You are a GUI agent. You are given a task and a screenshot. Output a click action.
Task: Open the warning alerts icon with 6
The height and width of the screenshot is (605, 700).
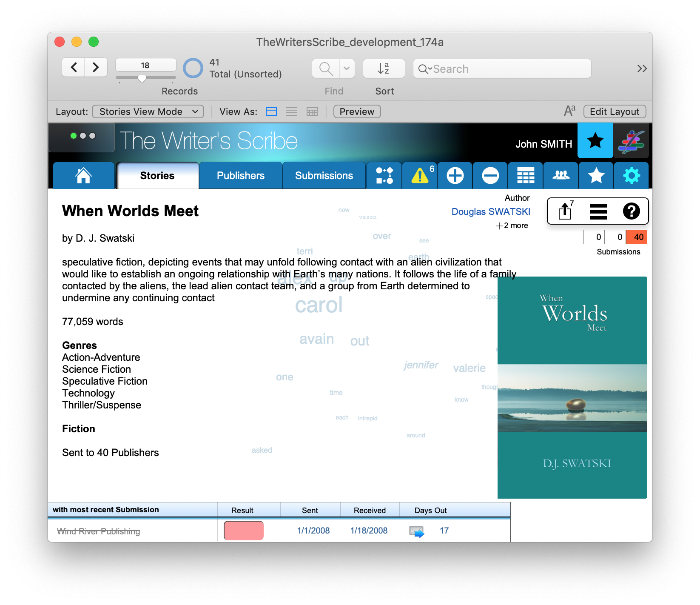[420, 175]
